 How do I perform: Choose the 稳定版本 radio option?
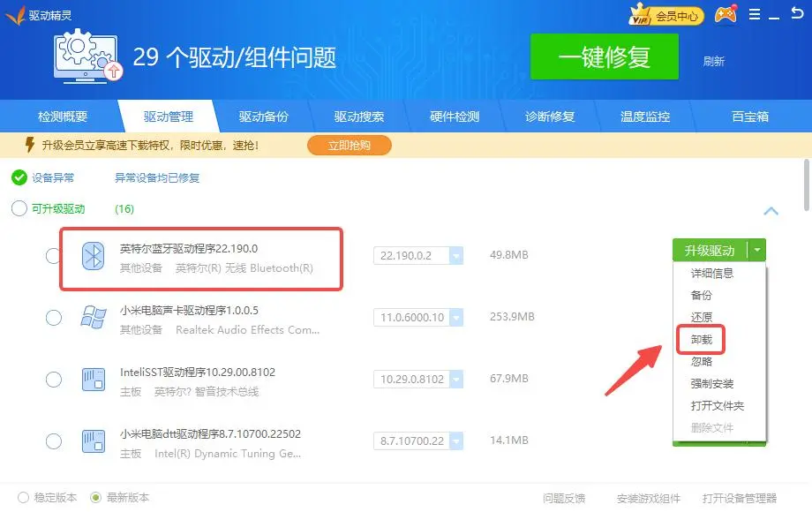[24, 497]
